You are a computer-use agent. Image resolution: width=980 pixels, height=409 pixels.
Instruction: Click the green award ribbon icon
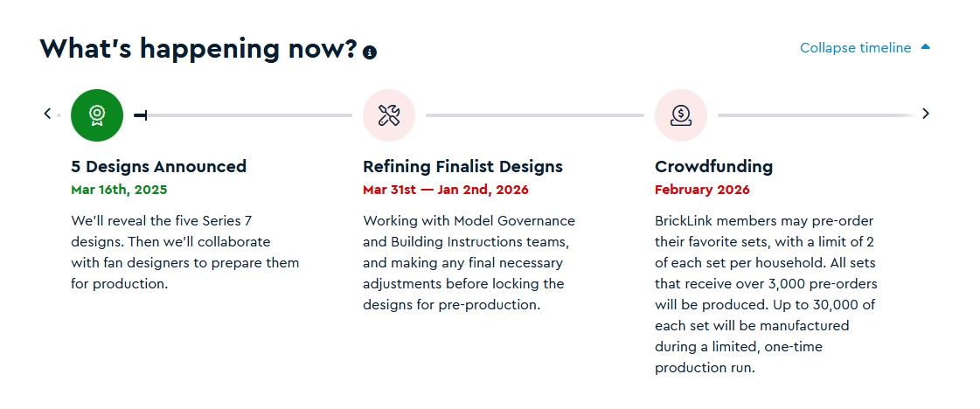pyautogui.click(x=97, y=114)
